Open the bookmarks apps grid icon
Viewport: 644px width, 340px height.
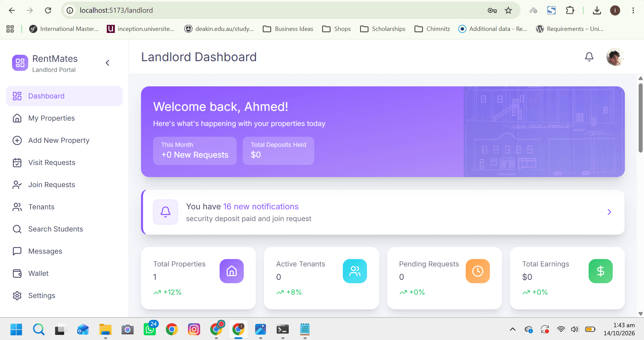pyautogui.click(x=10, y=29)
